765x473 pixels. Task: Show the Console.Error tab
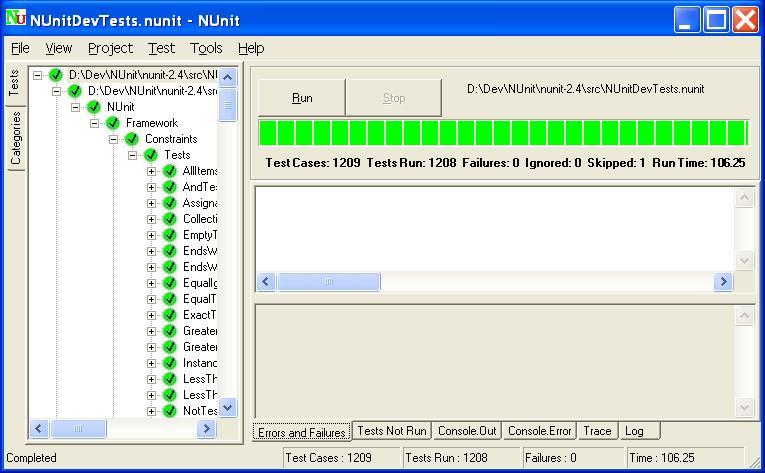point(540,431)
